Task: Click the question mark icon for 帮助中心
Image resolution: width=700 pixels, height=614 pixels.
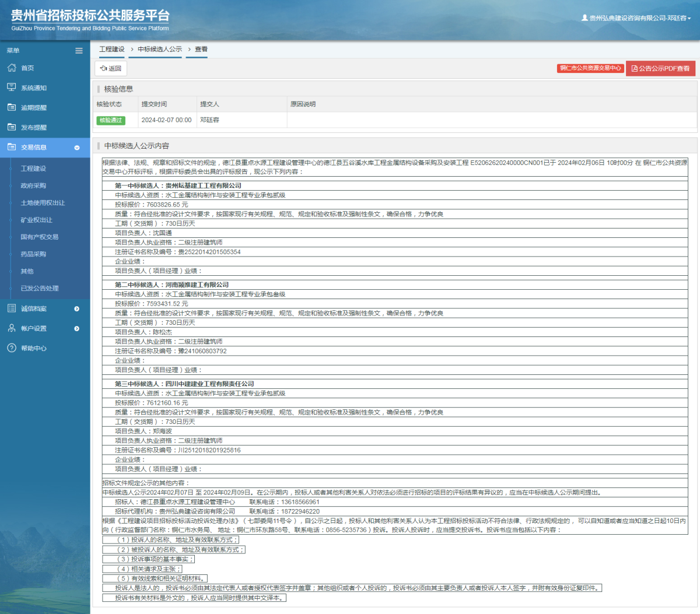Action: tap(12, 348)
